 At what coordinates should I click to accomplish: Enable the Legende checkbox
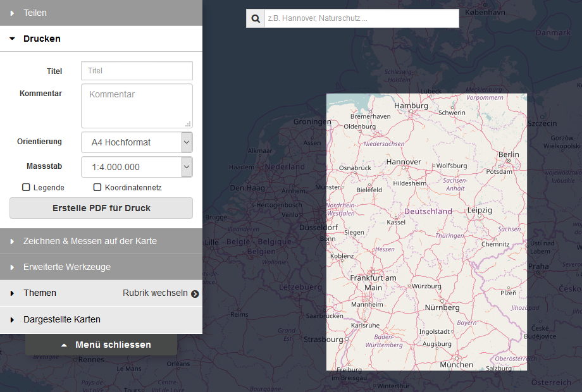point(25,187)
